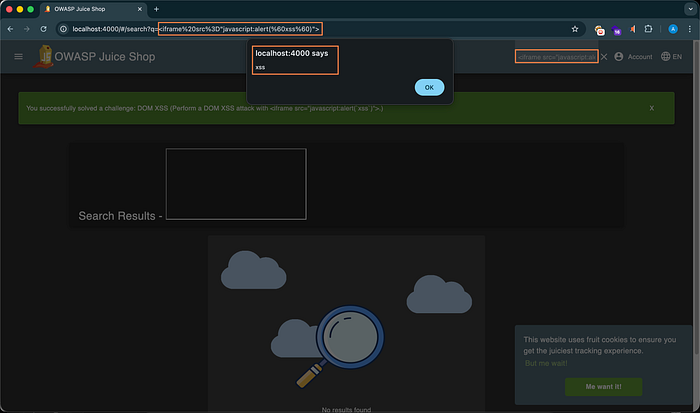Click the red-badged extension icon in toolbar
700x413 pixels.
(x=600, y=30)
